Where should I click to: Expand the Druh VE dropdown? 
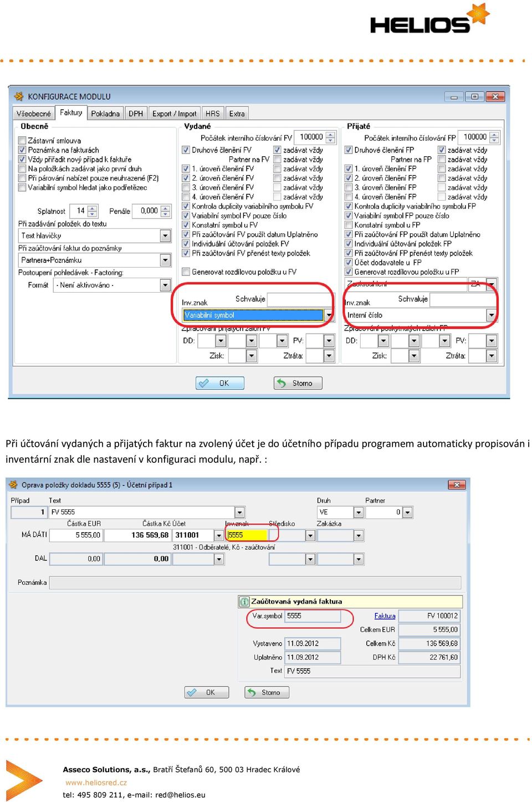pyautogui.click(x=359, y=512)
